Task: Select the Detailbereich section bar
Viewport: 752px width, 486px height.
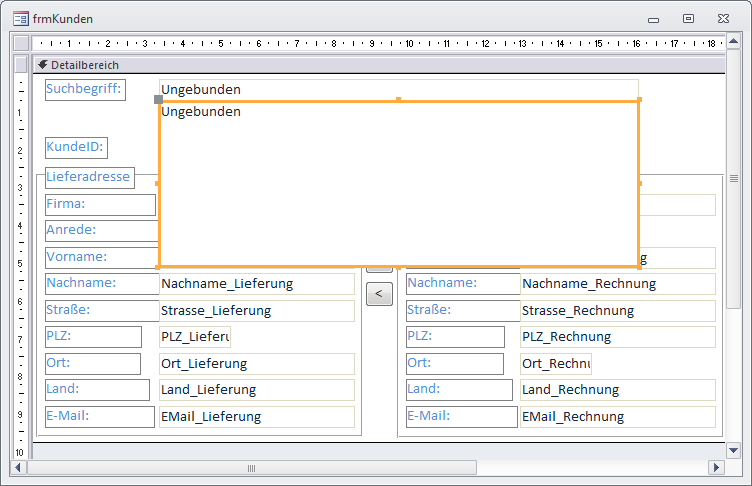Action: (380, 65)
